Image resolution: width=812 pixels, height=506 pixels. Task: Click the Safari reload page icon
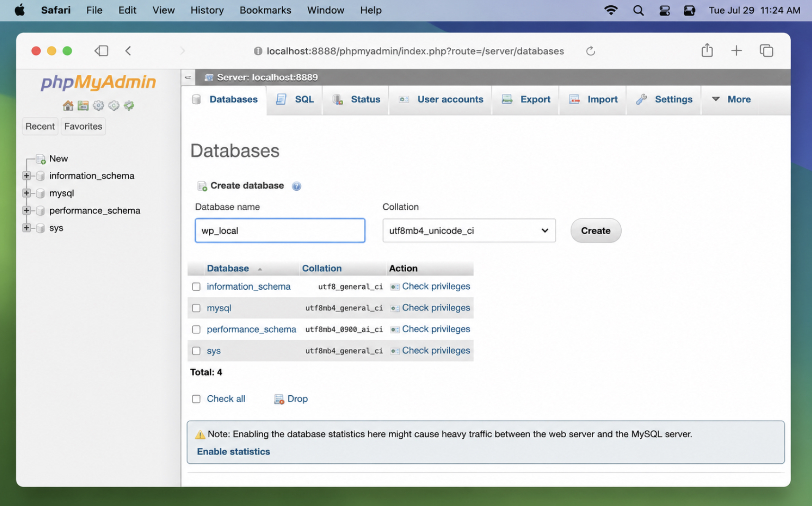click(x=590, y=51)
